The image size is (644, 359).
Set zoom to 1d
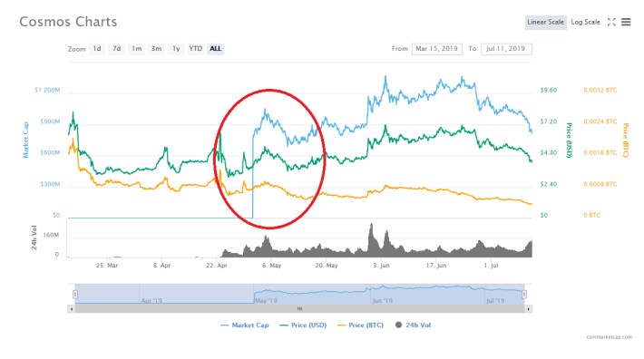[97, 49]
